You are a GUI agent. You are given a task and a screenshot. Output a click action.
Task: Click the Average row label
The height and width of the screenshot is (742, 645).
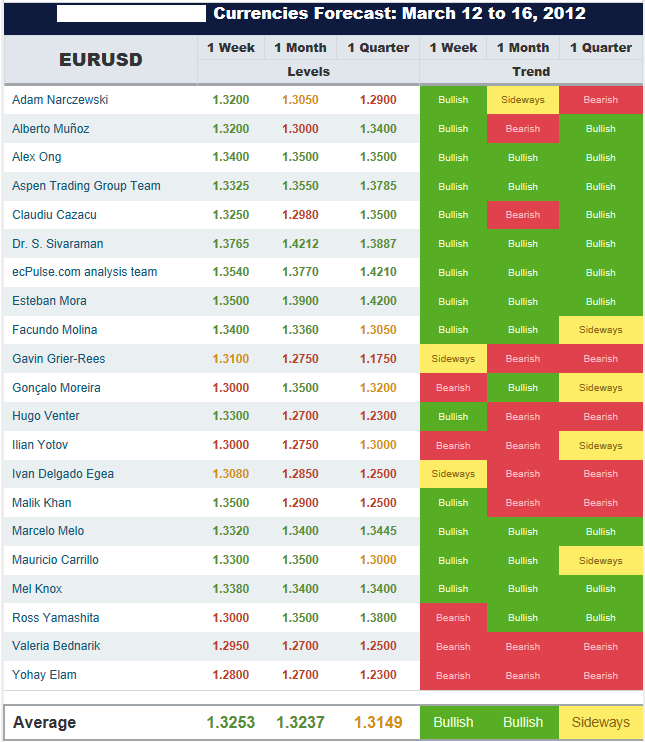point(44,723)
